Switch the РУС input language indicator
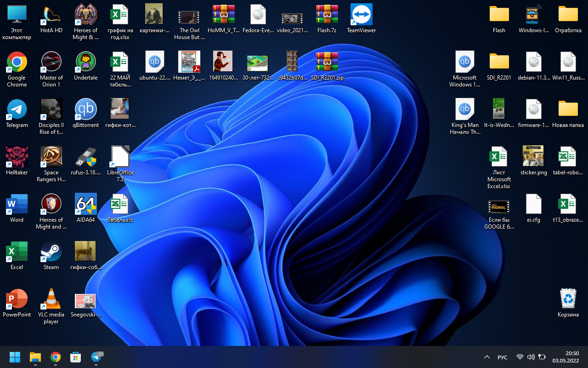The image size is (588, 368). point(503,357)
